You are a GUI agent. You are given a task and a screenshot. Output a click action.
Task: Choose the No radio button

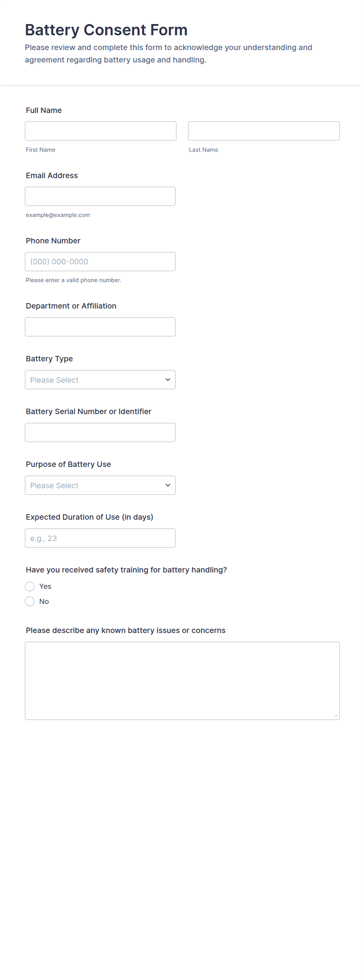tap(30, 602)
